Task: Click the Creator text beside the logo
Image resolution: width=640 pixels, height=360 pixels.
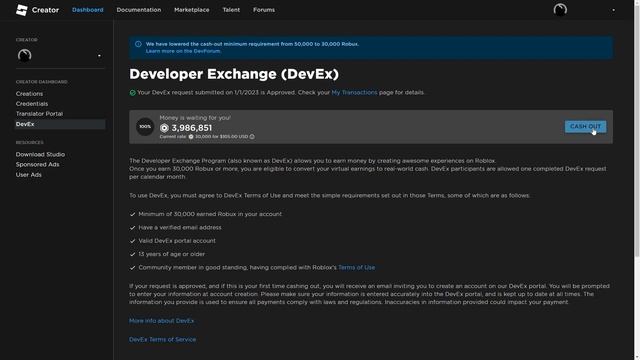Action: point(45,10)
